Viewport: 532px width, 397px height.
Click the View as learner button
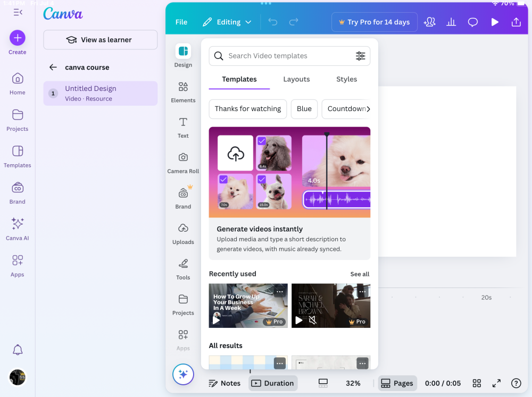(100, 40)
